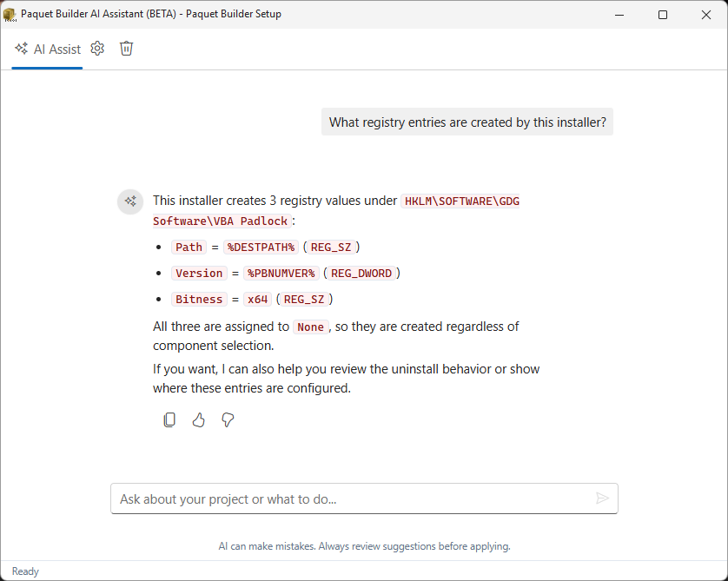Click the HKLM\SOFTWARE\GDG code chip
Screen dimensions: 728x581
pos(460,201)
